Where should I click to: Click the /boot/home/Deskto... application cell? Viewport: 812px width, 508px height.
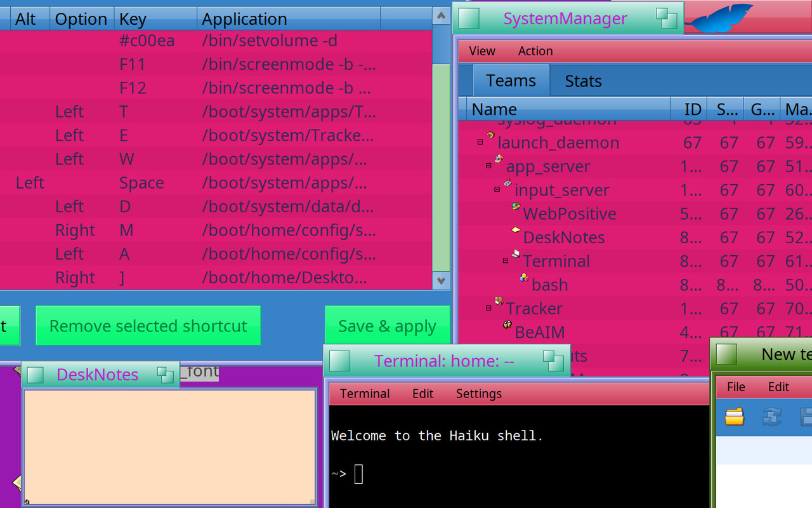coord(284,277)
